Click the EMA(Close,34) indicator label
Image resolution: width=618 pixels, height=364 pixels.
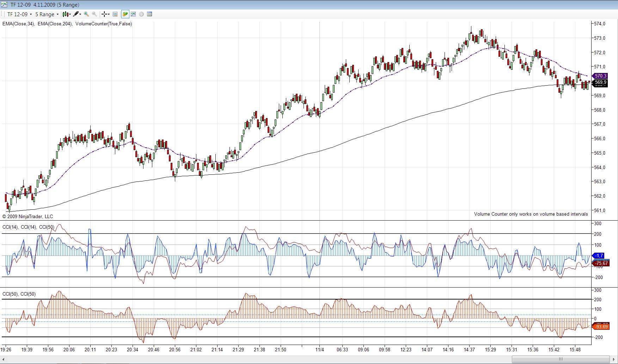pyautogui.click(x=18, y=24)
